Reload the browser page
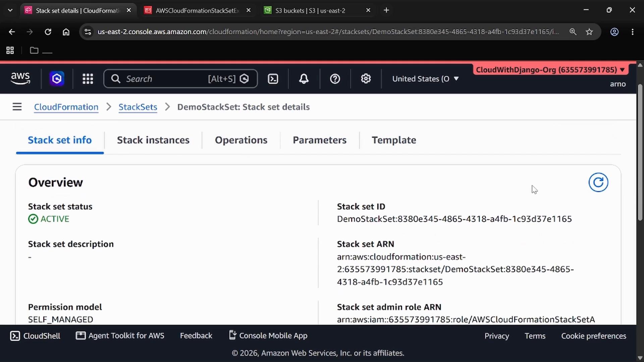Screen dimensions: 644x362 [48, 32]
